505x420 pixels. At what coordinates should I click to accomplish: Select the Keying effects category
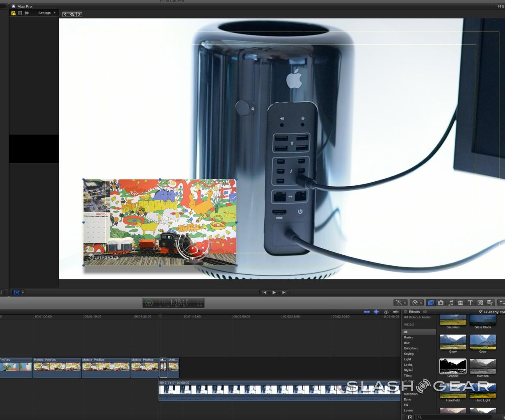(x=409, y=354)
